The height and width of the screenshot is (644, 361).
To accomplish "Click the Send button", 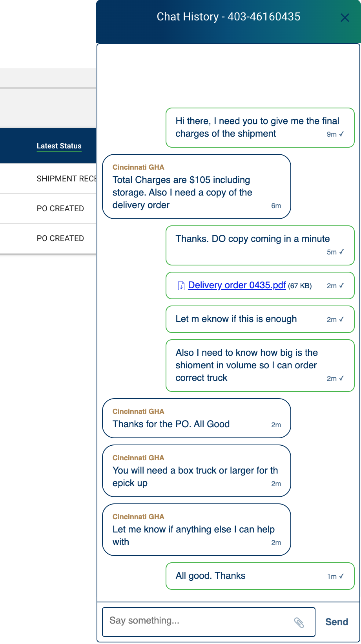I will point(337,622).
